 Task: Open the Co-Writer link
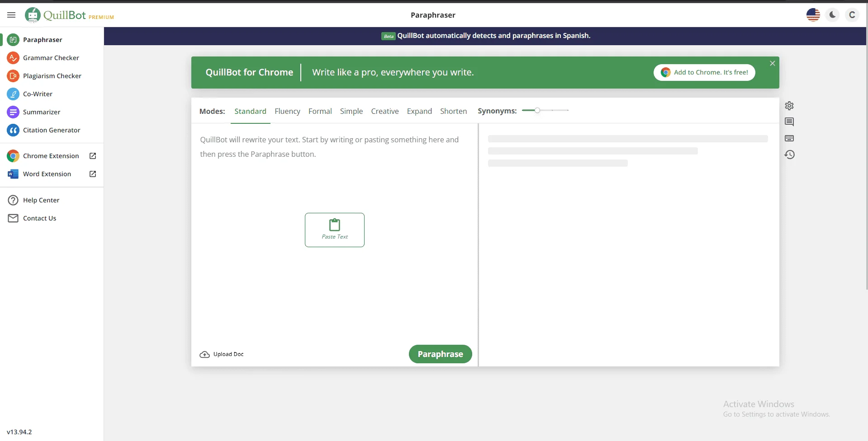coord(38,94)
